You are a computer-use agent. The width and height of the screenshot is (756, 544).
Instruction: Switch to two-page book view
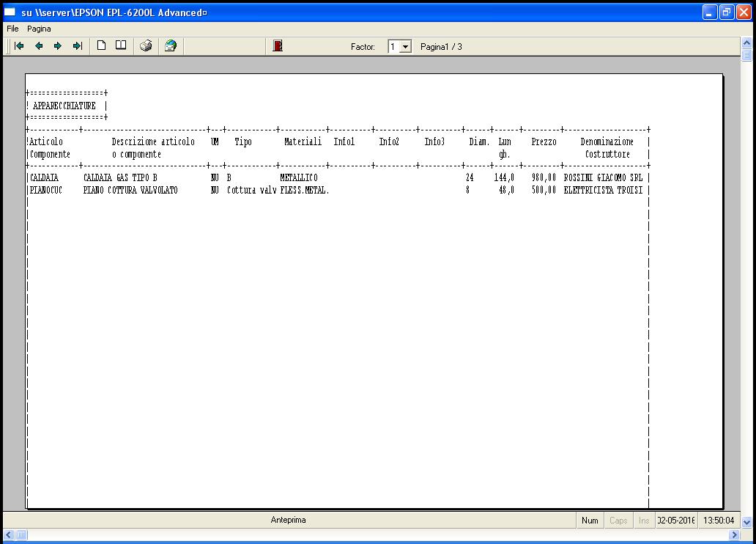121,46
